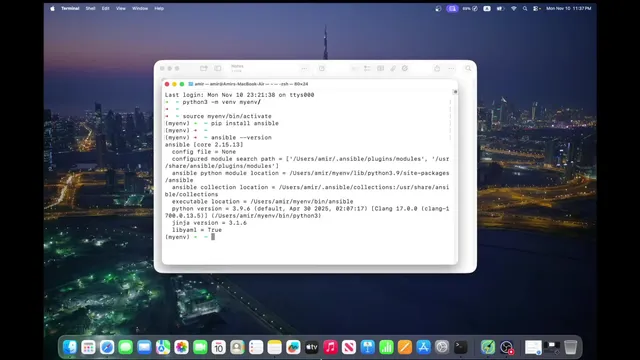This screenshot has height=360, width=640.
Task: Open Maps from the Dock
Action: [163, 347]
